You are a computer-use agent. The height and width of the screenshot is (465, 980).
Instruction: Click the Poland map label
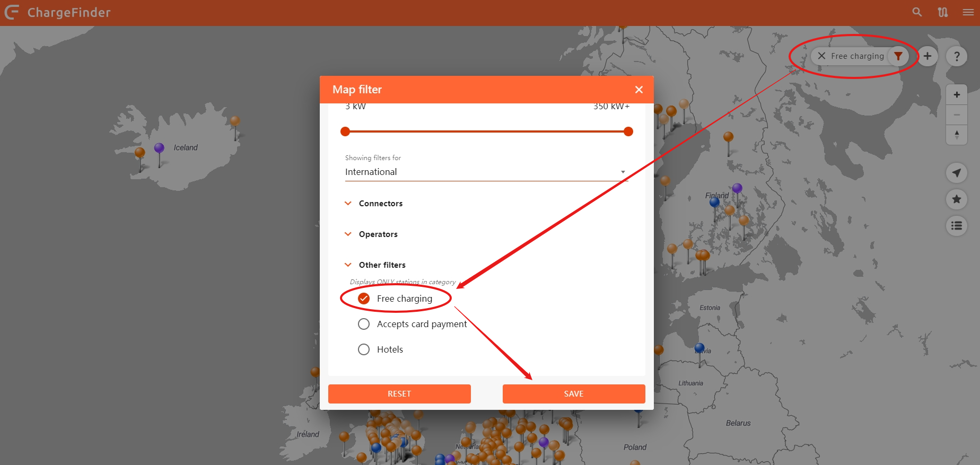point(635,447)
